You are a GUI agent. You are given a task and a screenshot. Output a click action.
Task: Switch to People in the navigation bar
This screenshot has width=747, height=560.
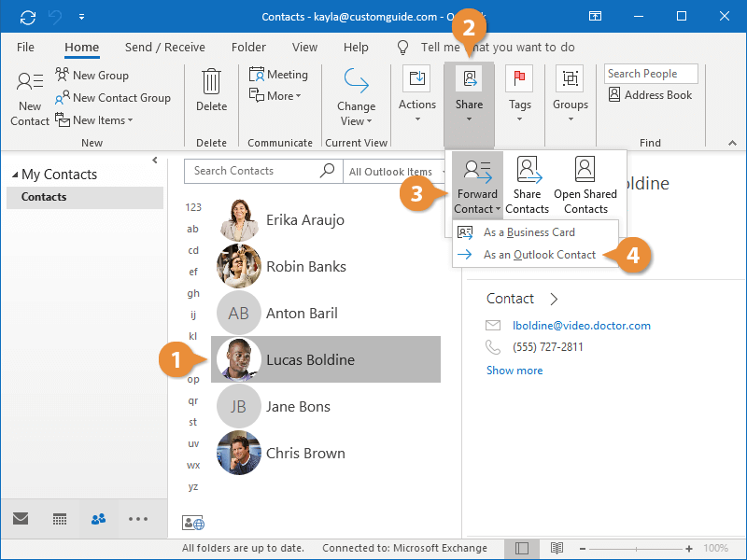99,519
